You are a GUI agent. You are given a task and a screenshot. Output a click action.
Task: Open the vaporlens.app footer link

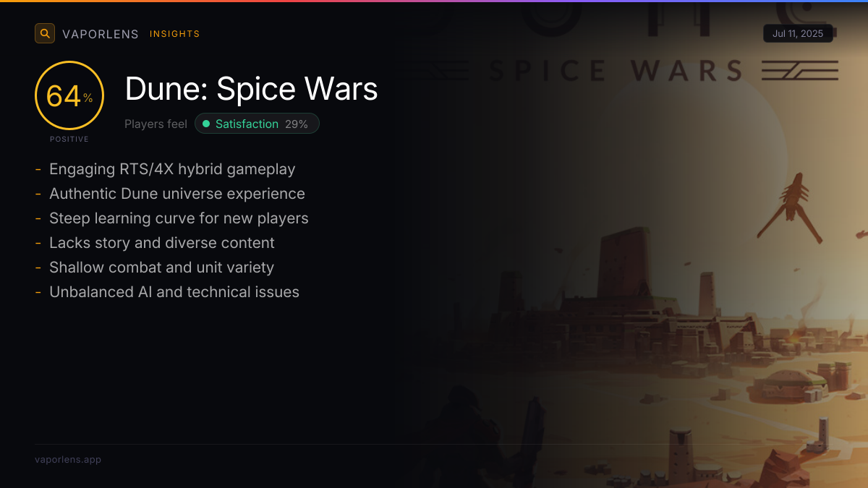(x=68, y=459)
